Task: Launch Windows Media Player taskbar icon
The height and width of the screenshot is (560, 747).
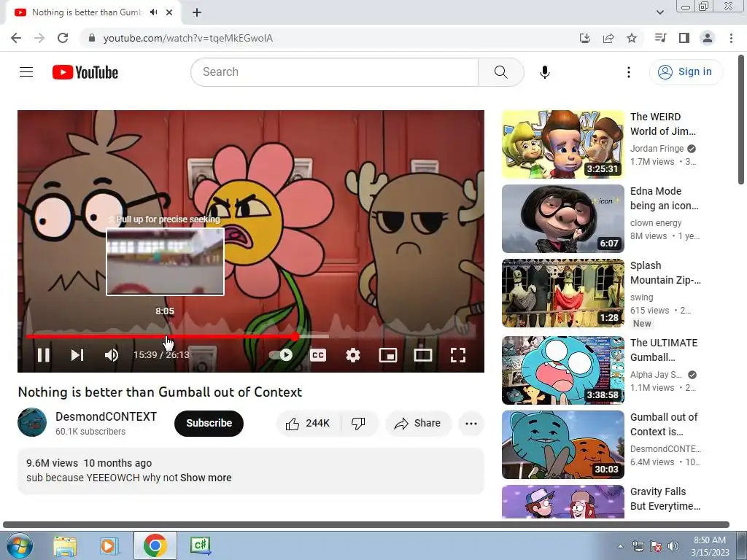Action: coord(109,545)
